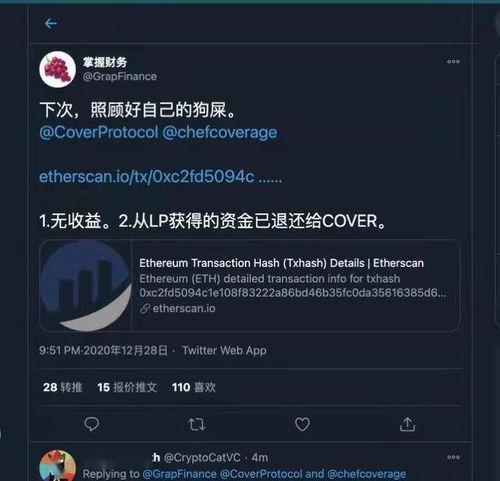View the 15 quote tweets list
Image resolution: width=500 pixels, height=481 pixels.
click(127, 387)
